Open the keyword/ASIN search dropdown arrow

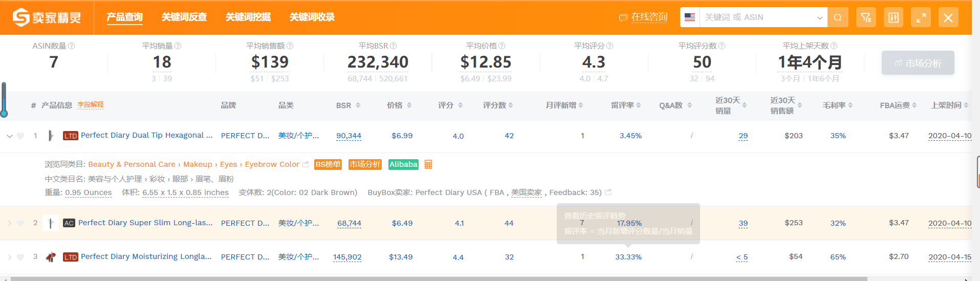(820, 17)
